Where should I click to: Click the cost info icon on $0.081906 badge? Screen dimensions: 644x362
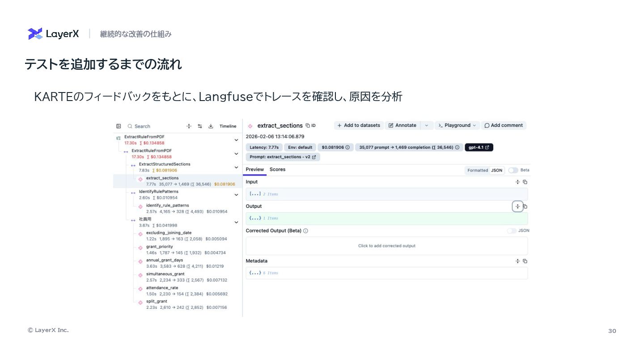[x=347, y=147]
